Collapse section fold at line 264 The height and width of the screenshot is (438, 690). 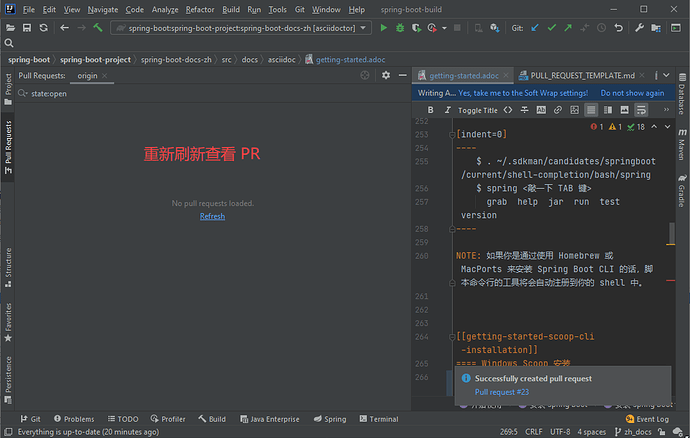452,337
